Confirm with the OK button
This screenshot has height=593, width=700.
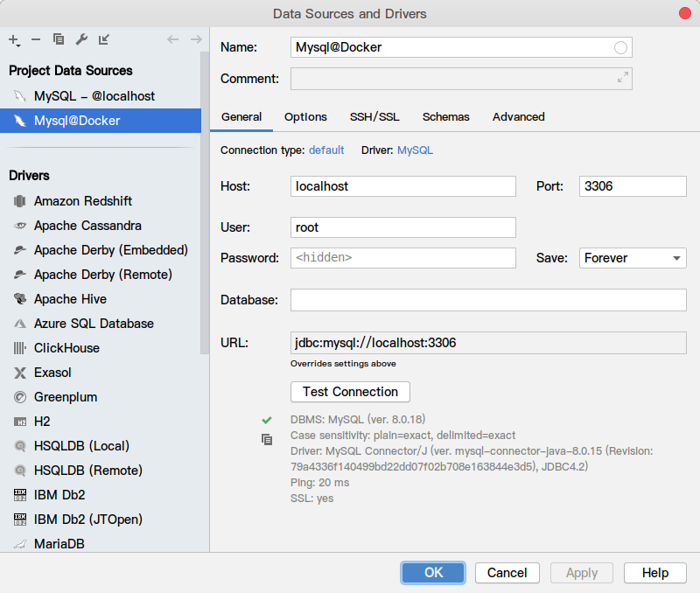pyautogui.click(x=433, y=573)
